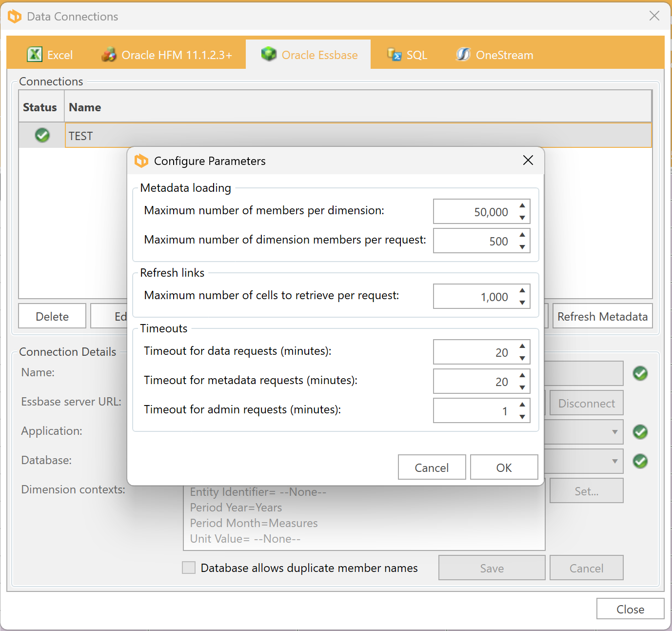Screen dimensions: 672x631
Task: Increase maximum members per dimension value
Action: click(x=522, y=205)
